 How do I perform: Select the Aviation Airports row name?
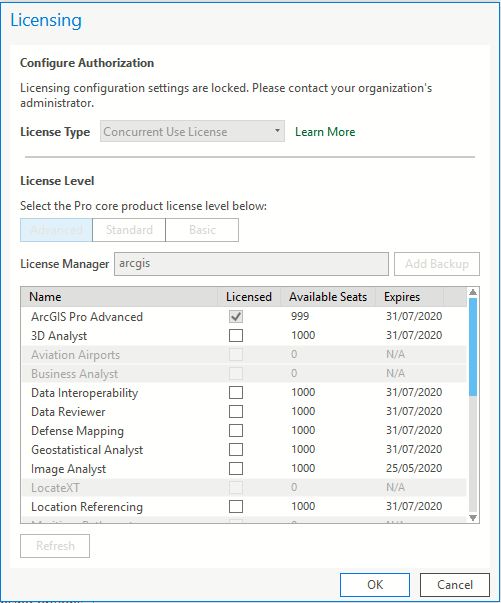coord(75,355)
